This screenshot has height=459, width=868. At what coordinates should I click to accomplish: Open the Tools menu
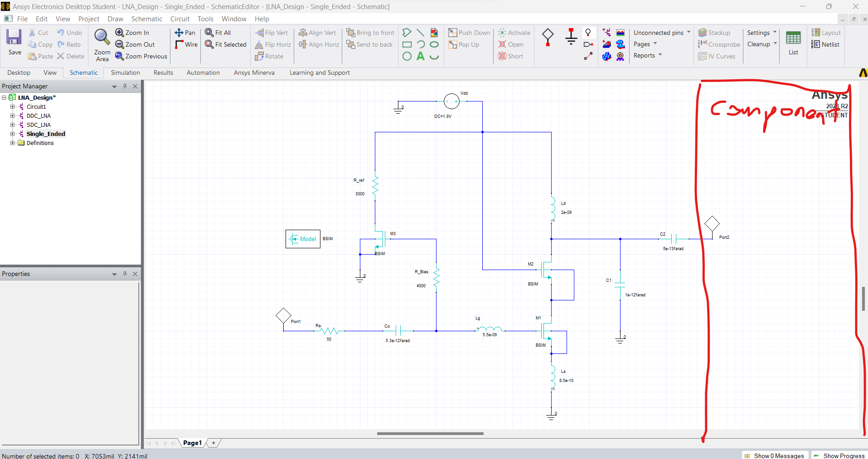click(x=205, y=19)
